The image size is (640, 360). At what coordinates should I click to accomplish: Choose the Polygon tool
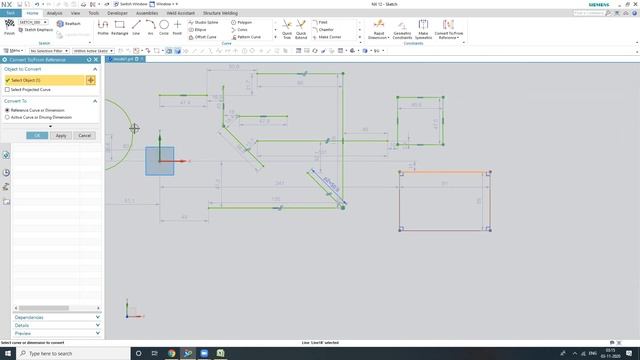(242, 22)
